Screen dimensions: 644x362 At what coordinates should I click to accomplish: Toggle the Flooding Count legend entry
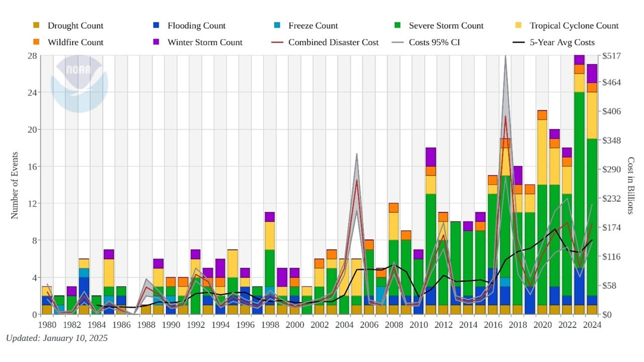coord(189,25)
